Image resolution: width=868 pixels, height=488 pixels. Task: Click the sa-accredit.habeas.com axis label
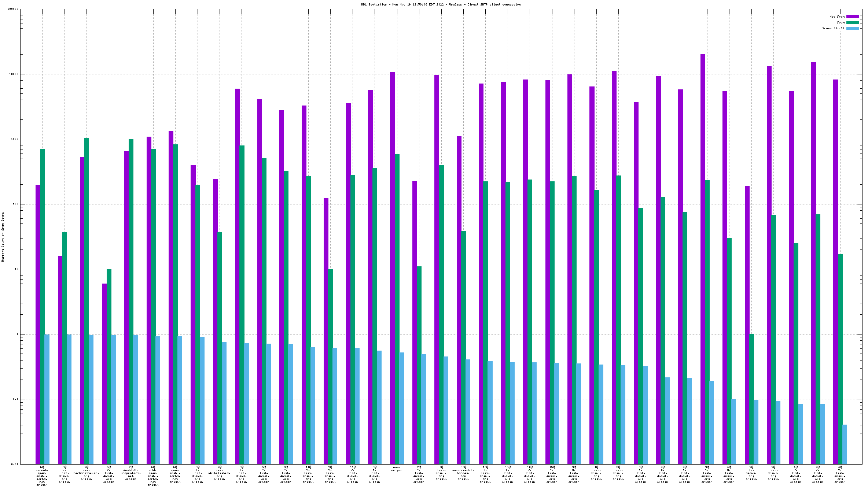(463, 473)
